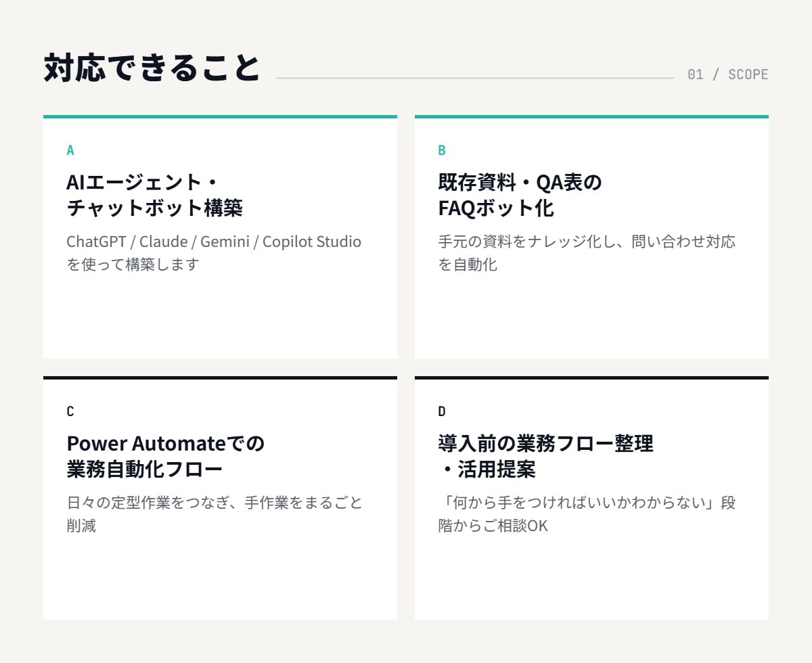Image resolution: width=812 pixels, height=663 pixels.
Task: Click the 何から手をつければいいかわからない description text
Action: 587,514
